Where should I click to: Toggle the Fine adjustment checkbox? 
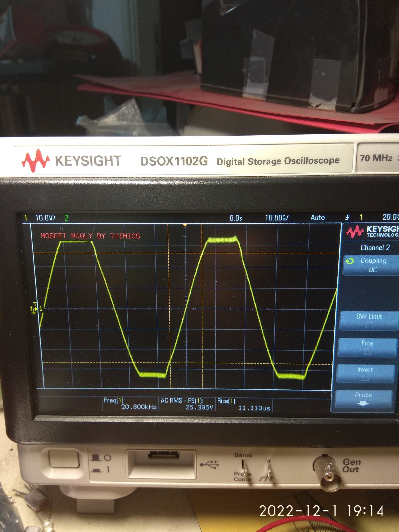tap(367, 352)
